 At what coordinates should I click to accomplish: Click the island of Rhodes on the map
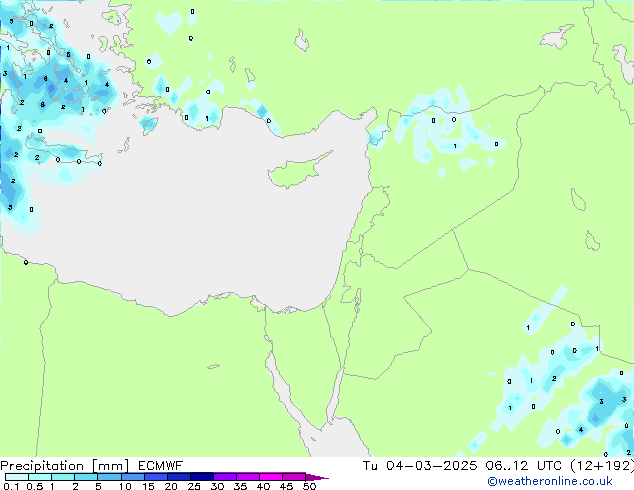click(x=148, y=125)
